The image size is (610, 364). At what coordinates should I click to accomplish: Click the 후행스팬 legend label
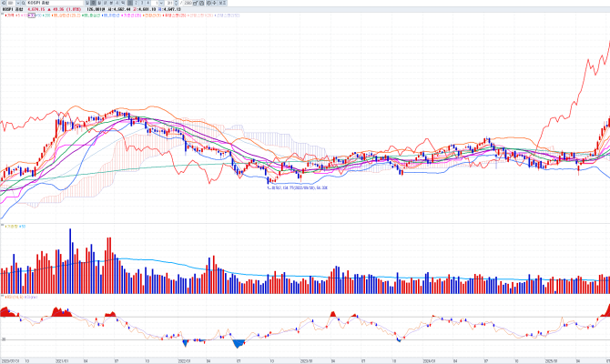tap(169, 16)
